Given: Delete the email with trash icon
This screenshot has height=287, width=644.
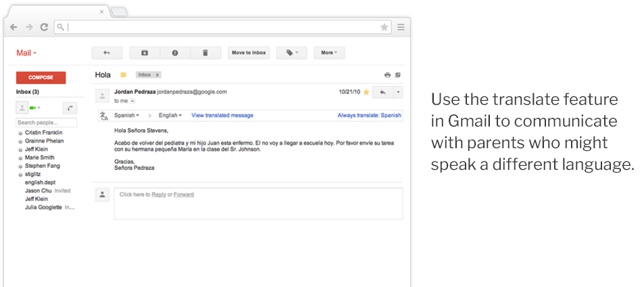Looking at the screenshot, I should [205, 52].
